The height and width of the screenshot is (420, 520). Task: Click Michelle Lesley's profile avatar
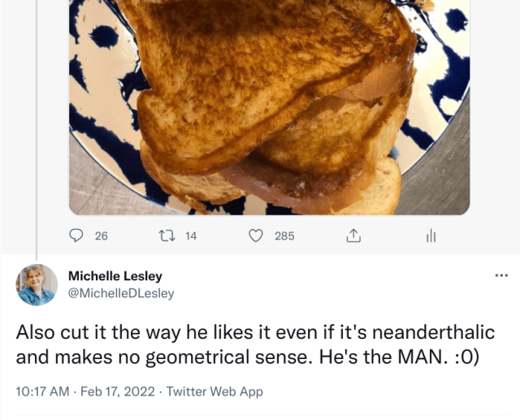[37, 285]
